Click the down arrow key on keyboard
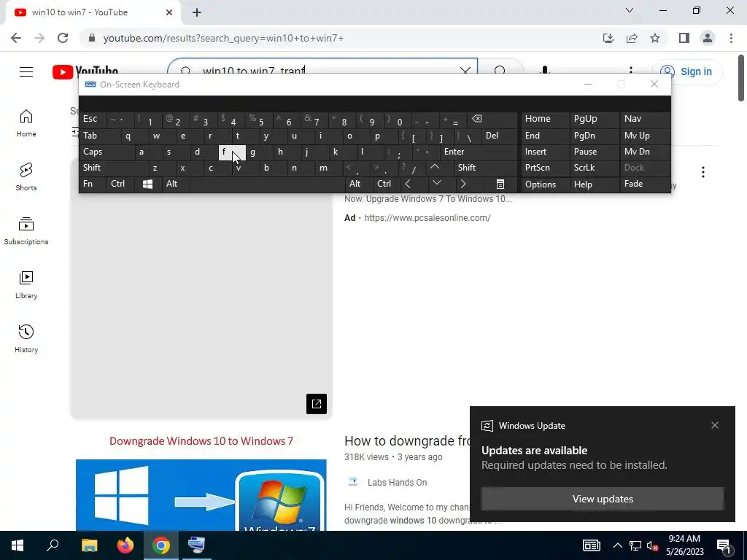Viewport: 747px width, 560px height. point(436,183)
